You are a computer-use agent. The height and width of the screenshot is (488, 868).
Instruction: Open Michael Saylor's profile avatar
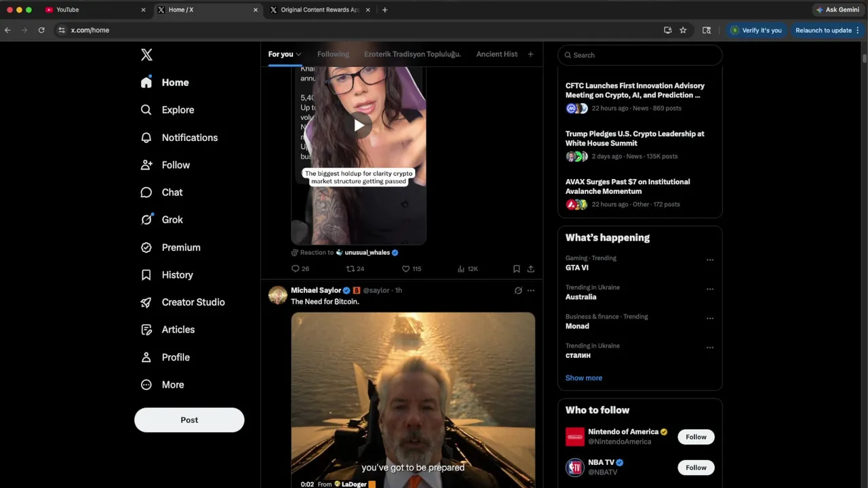coord(278,295)
